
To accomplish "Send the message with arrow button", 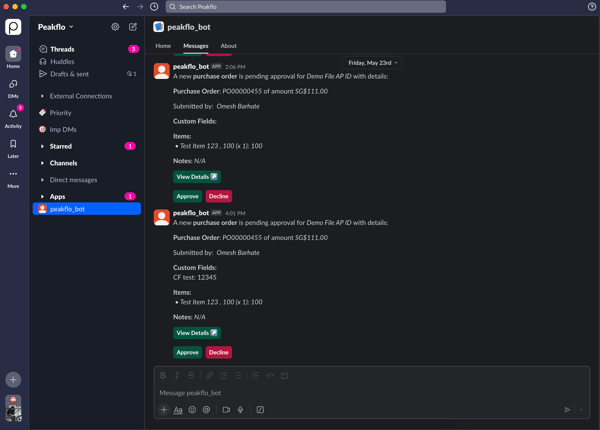I will click(x=567, y=410).
